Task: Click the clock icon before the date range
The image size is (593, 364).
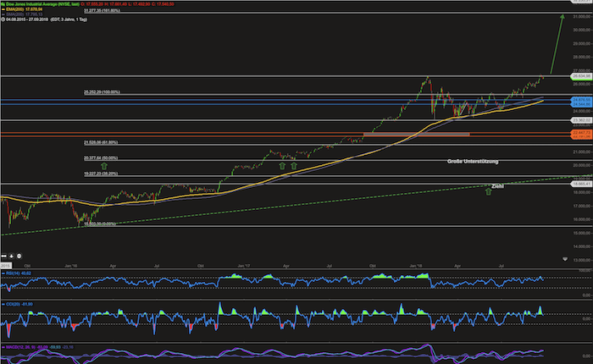Action: (x=3, y=19)
